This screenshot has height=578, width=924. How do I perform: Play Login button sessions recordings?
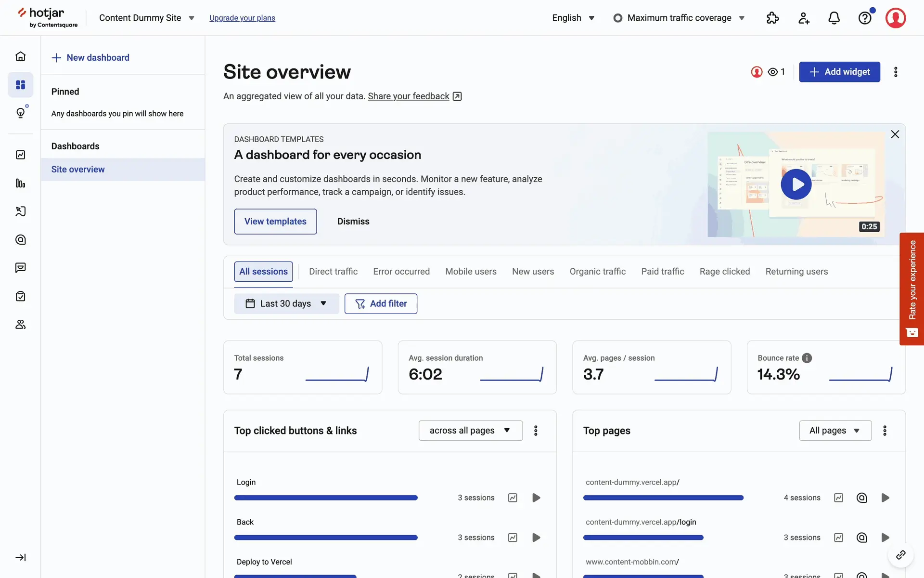tap(536, 498)
